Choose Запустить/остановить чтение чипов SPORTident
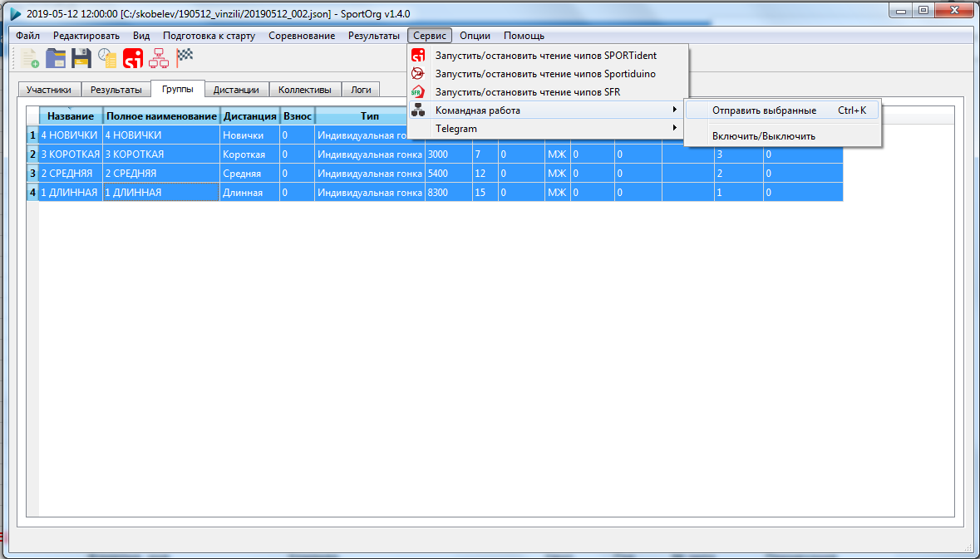 (548, 56)
